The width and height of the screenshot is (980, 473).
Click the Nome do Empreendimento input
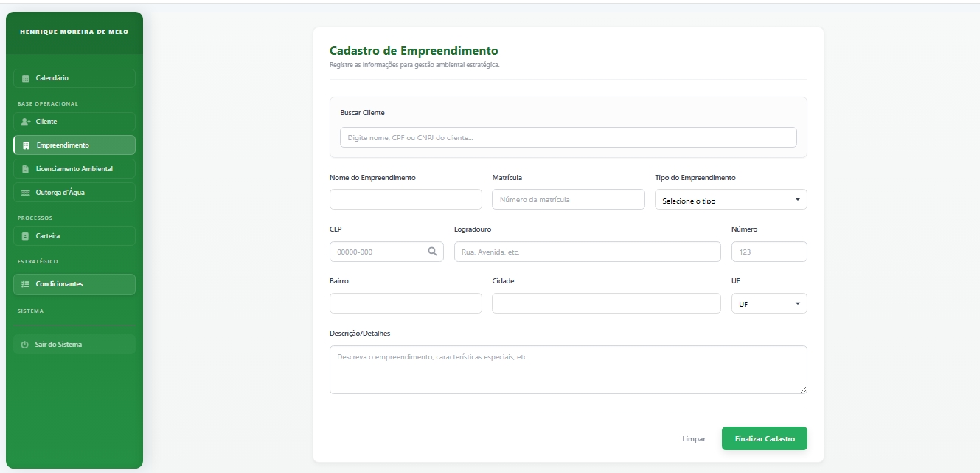(406, 199)
